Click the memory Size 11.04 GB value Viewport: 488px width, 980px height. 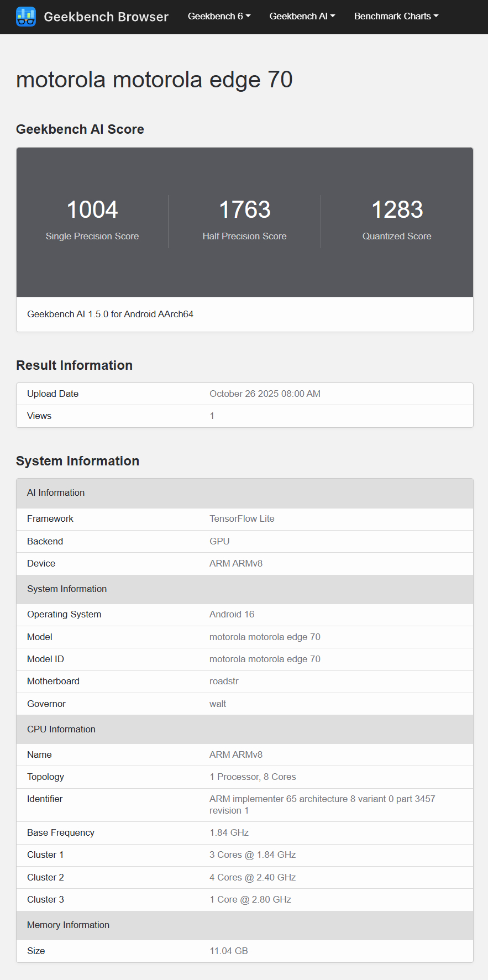pyautogui.click(x=228, y=951)
